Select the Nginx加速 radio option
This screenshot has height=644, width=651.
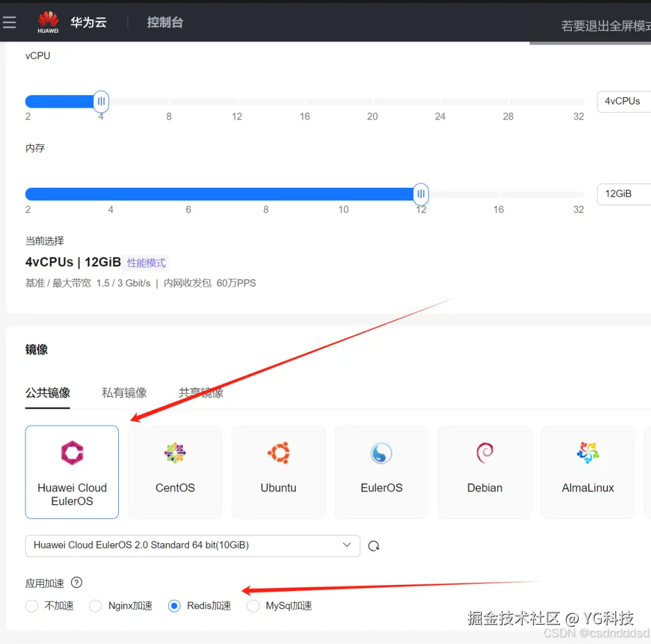95,606
